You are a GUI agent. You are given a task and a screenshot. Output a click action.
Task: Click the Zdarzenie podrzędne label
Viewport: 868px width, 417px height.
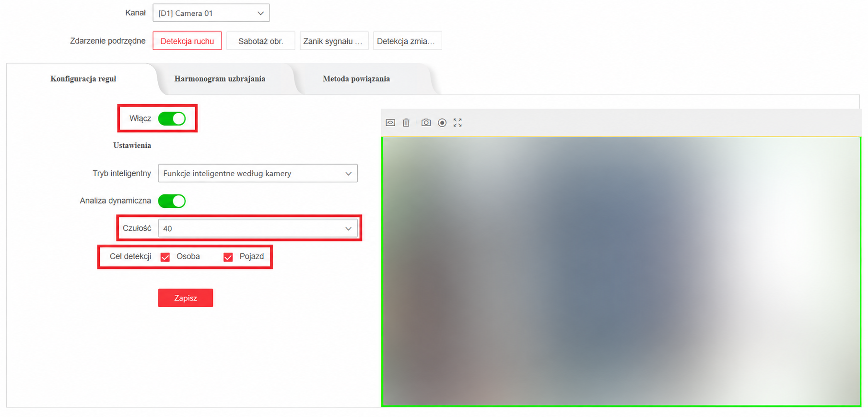click(107, 41)
